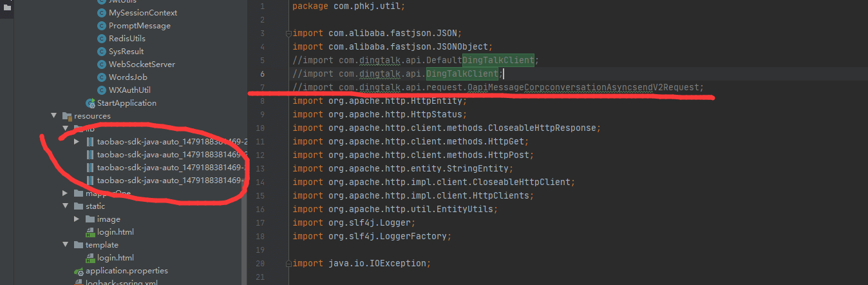Select RedisUtils in the project tree

(x=127, y=39)
